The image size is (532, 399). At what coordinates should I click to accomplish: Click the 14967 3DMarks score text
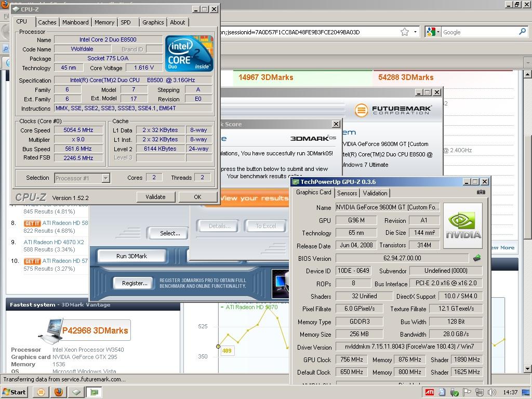coord(265,77)
